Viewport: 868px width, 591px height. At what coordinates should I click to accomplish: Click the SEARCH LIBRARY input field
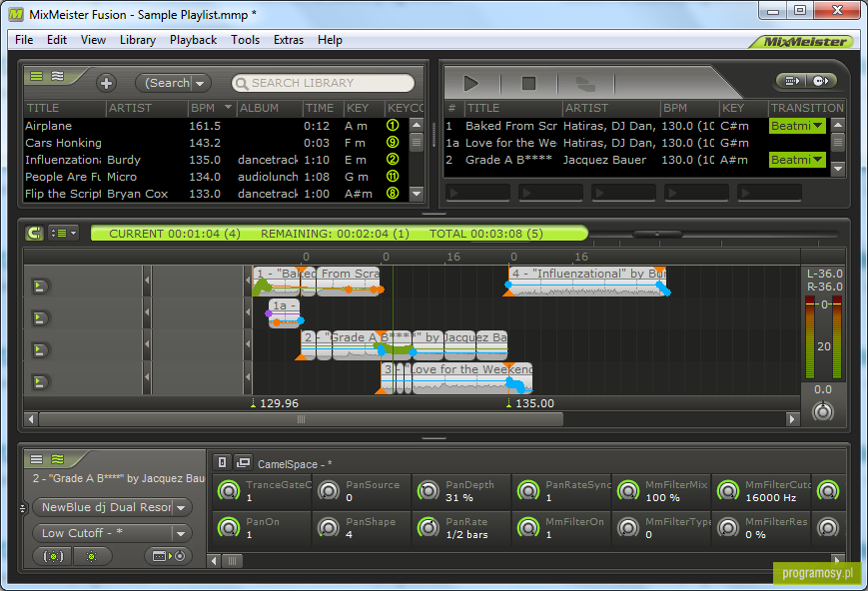pos(324,83)
